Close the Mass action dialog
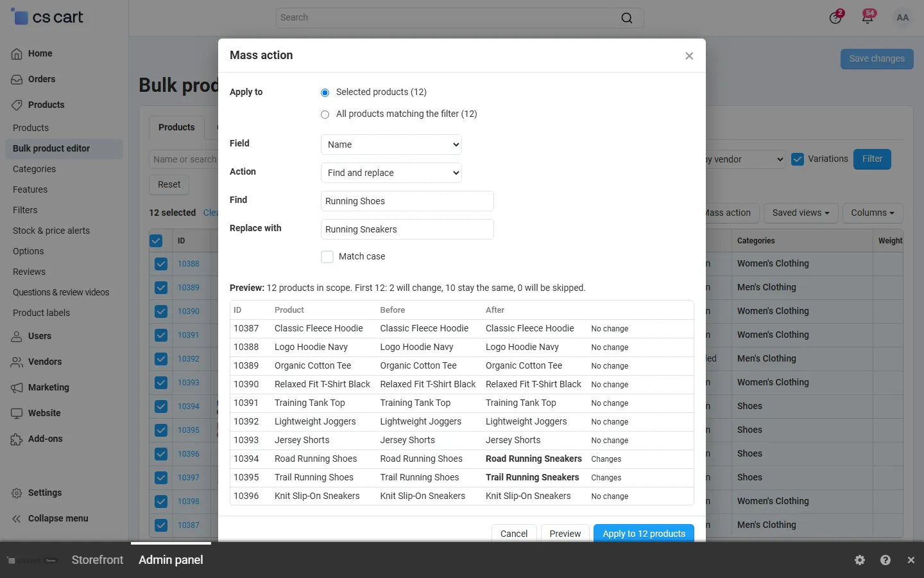This screenshot has height=578, width=924. pyautogui.click(x=689, y=56)
